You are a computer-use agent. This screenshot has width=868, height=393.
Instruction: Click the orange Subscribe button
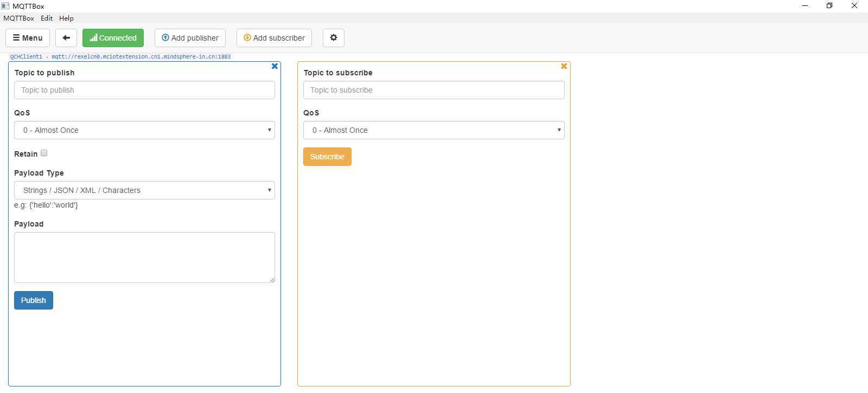coord(327,157)
